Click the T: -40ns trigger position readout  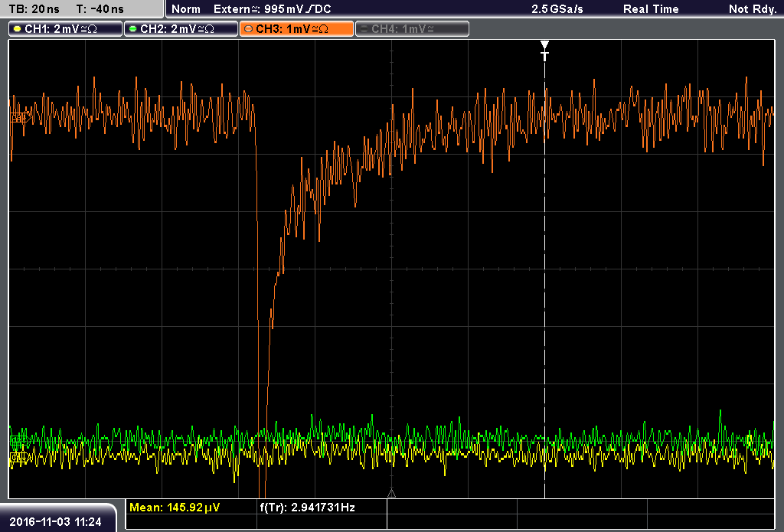(100, 9)
